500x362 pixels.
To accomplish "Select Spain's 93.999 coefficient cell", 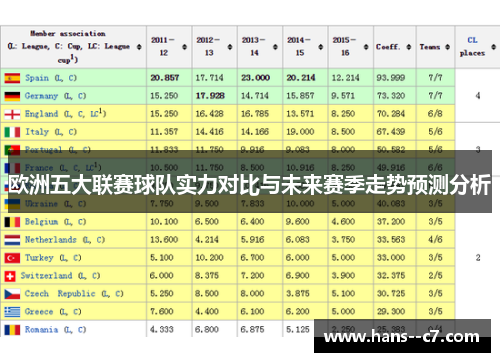I will (x=395, y=78).
